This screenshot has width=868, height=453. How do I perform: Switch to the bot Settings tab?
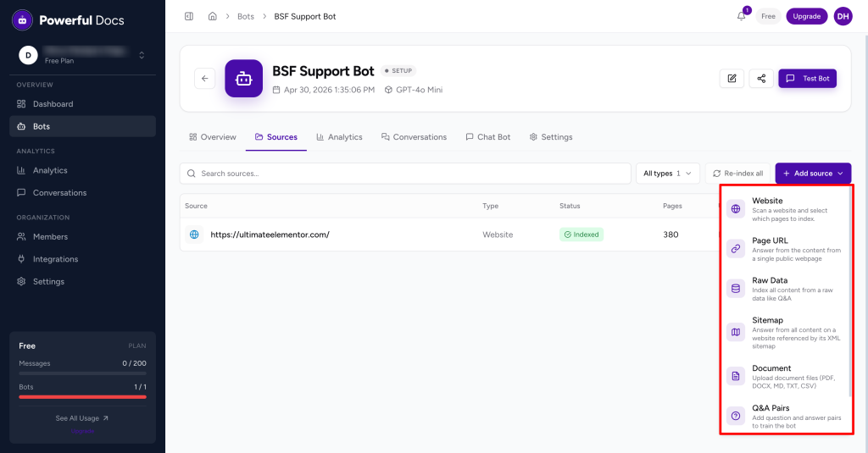tap(551, 137)
